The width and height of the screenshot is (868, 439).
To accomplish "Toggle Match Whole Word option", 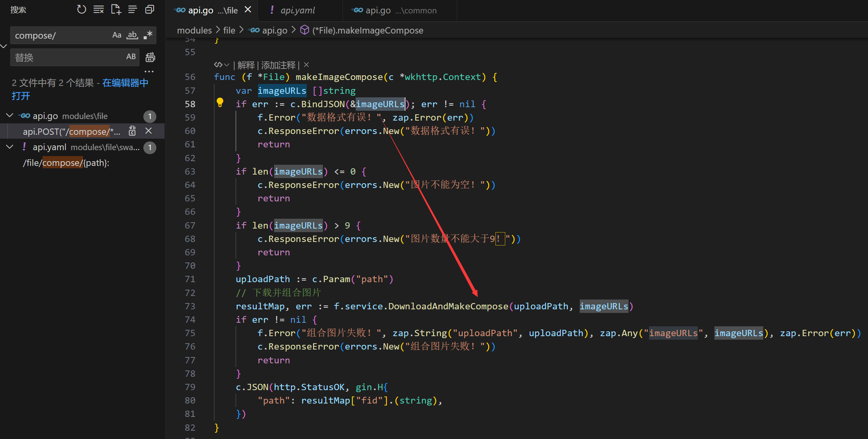I will point(132,35).
